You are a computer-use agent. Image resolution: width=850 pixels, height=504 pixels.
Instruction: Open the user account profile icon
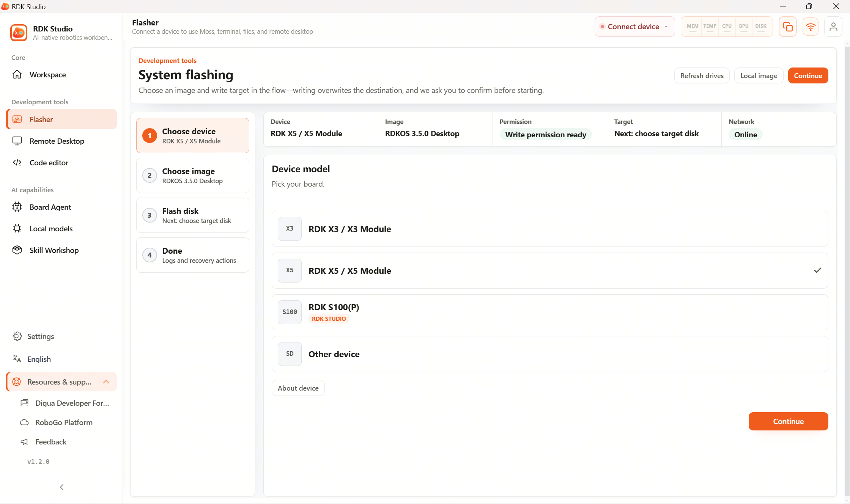tap(833, 27)
